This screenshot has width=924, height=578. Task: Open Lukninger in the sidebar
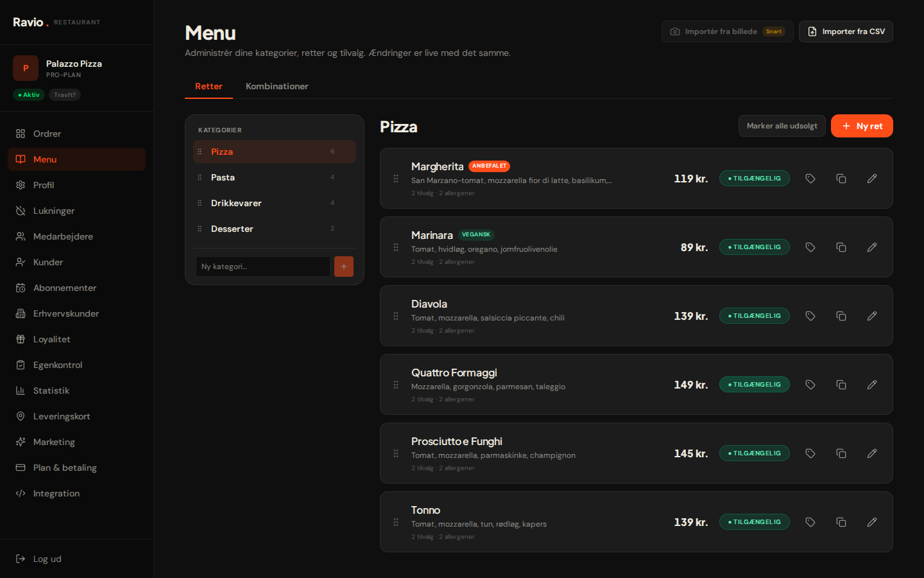tap(76, 211)
